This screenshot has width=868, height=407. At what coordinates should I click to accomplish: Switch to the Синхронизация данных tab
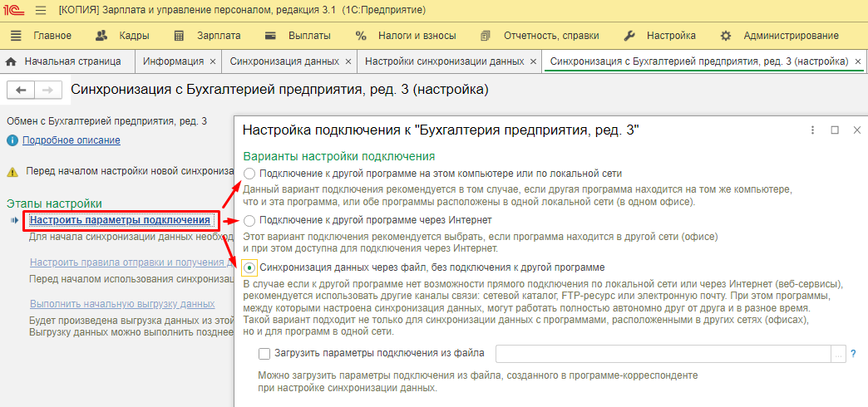[x=284, y=61]
